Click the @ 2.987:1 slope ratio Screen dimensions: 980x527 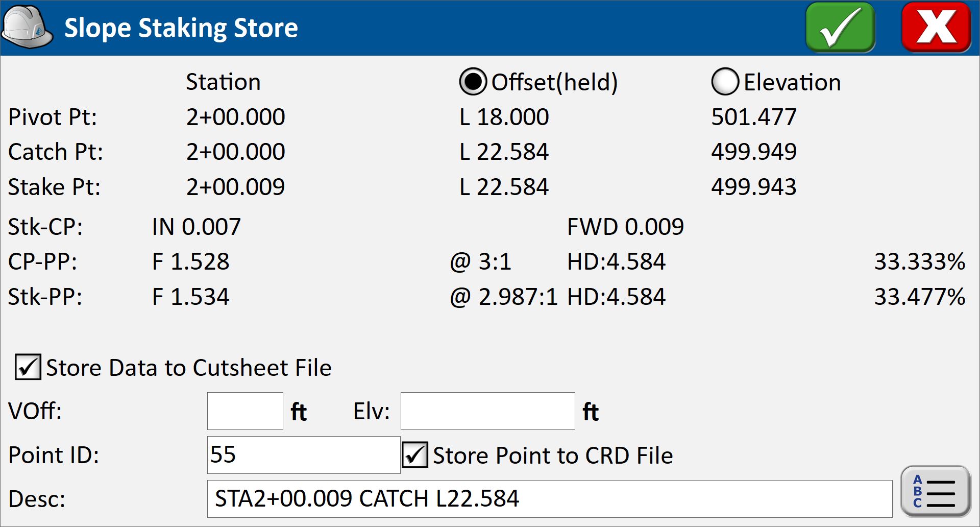[504, 297]
